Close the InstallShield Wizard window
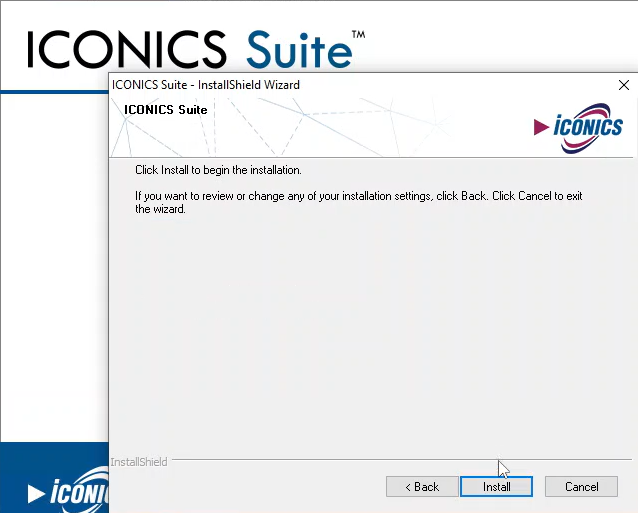 coord(624,85)
